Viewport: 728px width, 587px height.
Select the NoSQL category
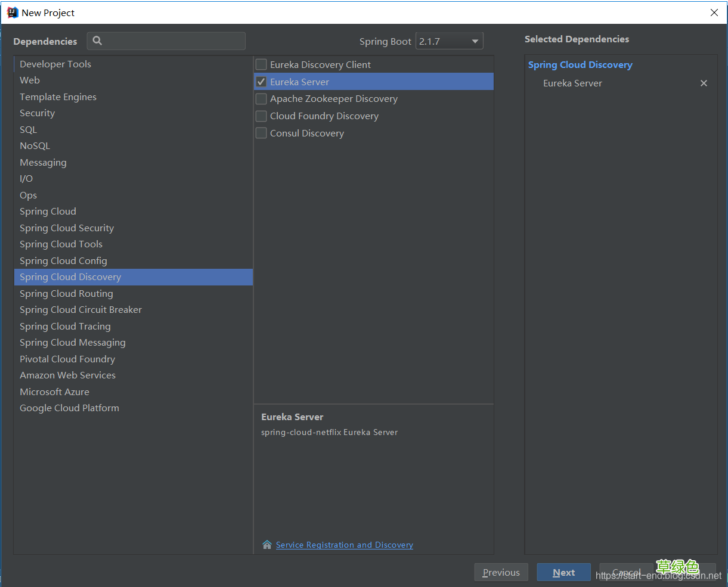tap(134, 146)
